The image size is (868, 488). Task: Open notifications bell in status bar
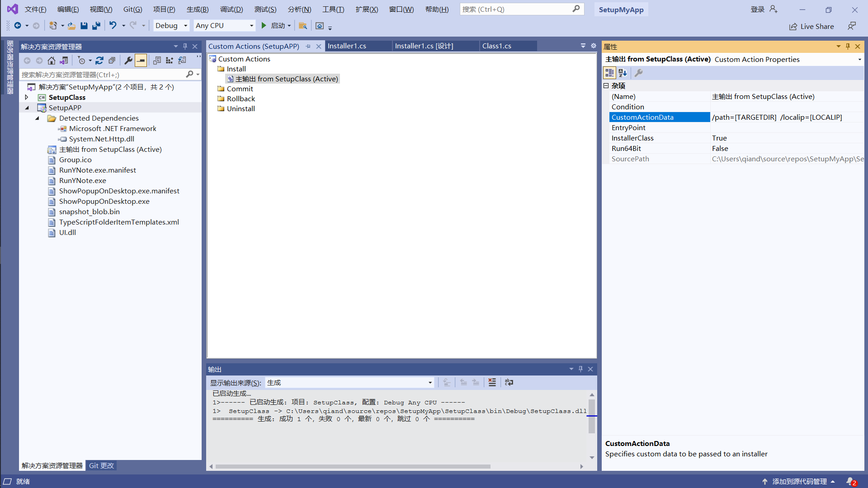pos(850,481)
